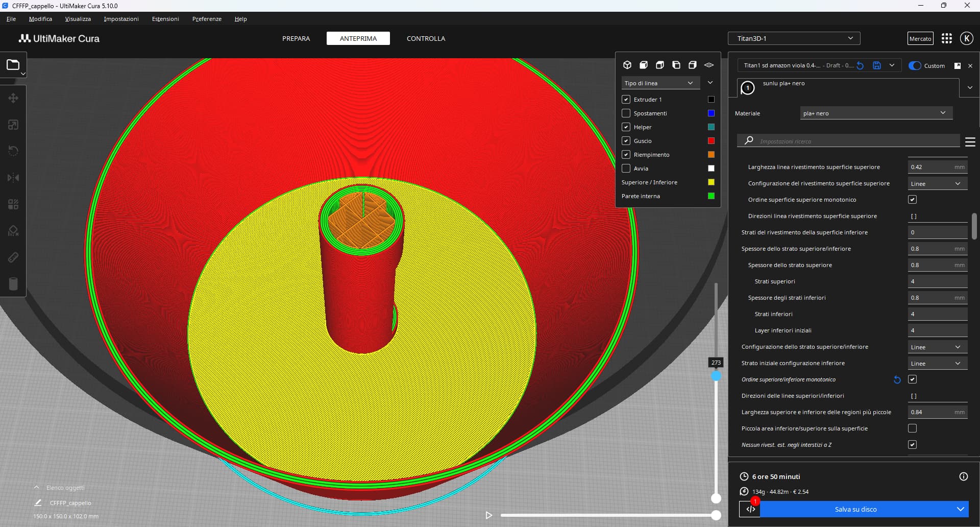Open file folder icon

(13, 65)
